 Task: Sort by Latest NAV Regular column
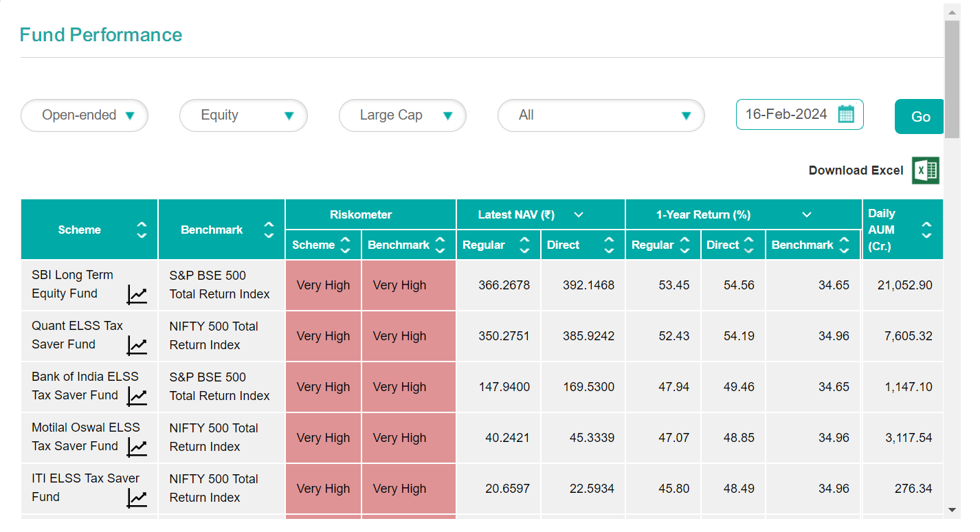[x=524, y=245]
